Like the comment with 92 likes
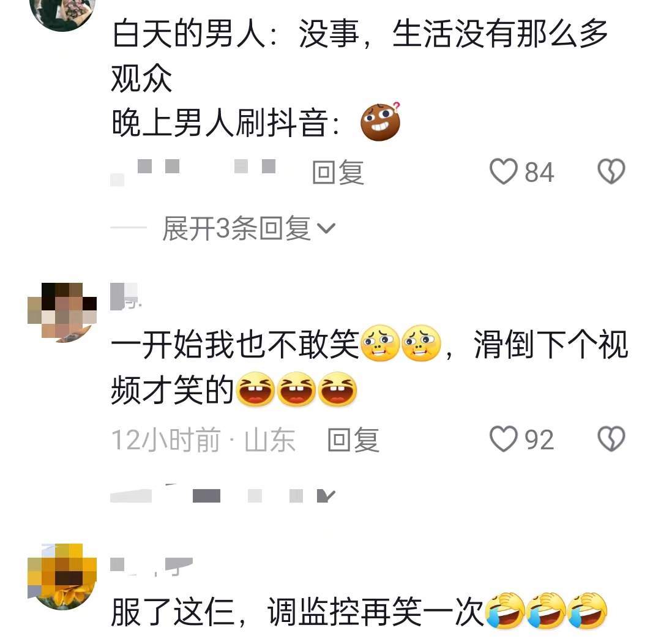The width and height of the screenshot is (661, 644). [x=503, y=439]
